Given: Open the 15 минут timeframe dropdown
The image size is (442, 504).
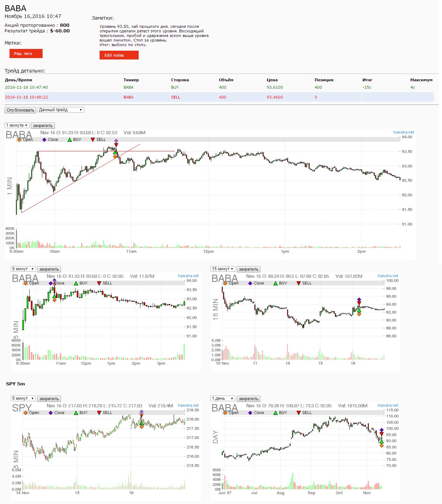Looking at the screenshot, I should click(x=223, y=269).
